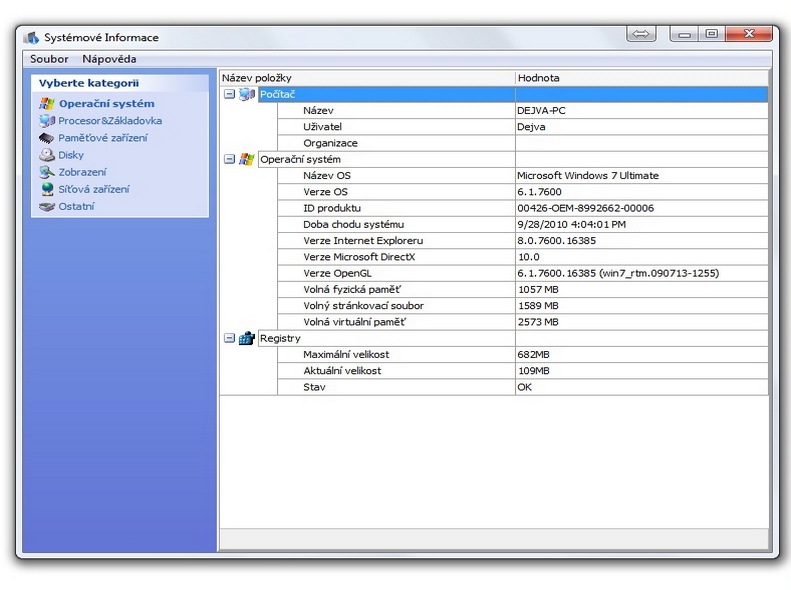Click the 8.0.7600.16385 value cell
Viewport: 791px width, 590px height.
pos(642,241)
